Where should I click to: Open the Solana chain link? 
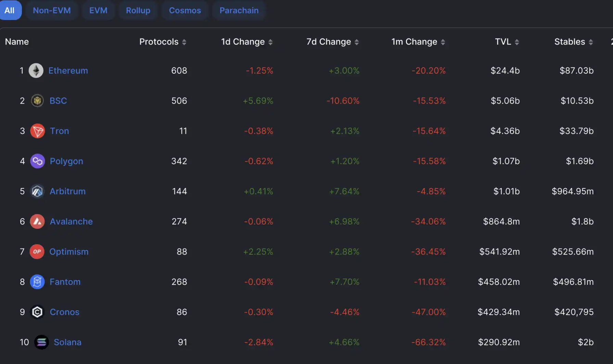click(67, 342)
